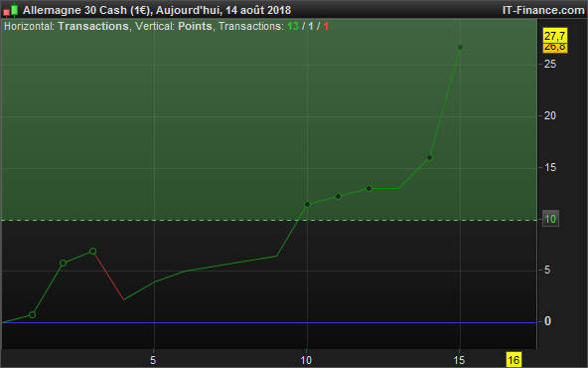Click the hollow data point at transaction 1
The height and width of the screenshot is (368, 588).
32,314
